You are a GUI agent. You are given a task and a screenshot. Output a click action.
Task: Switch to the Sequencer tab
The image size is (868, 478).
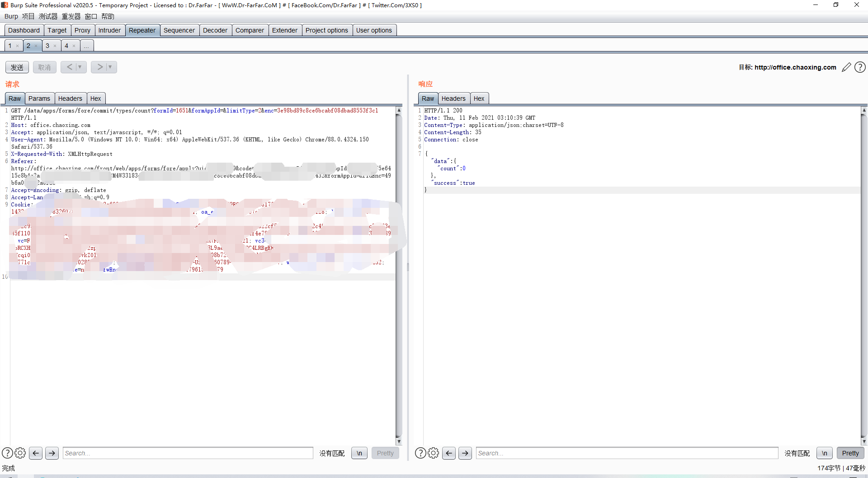[x=179, y=30]
